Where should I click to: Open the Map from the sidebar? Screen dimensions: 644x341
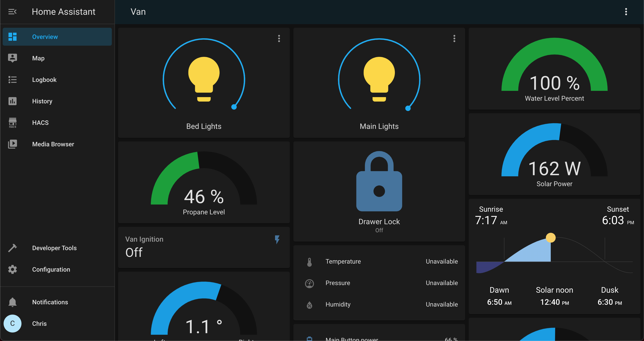(x=38, y=58)
